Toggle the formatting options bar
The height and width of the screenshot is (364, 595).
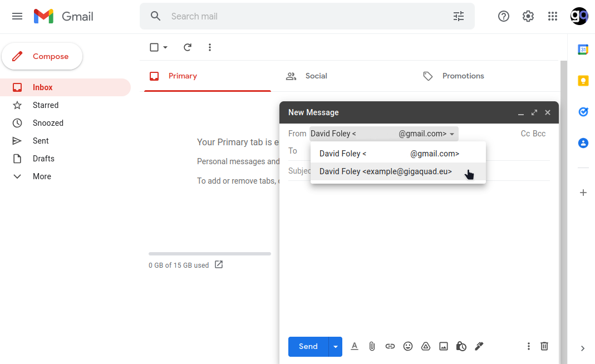pos(355,346)
